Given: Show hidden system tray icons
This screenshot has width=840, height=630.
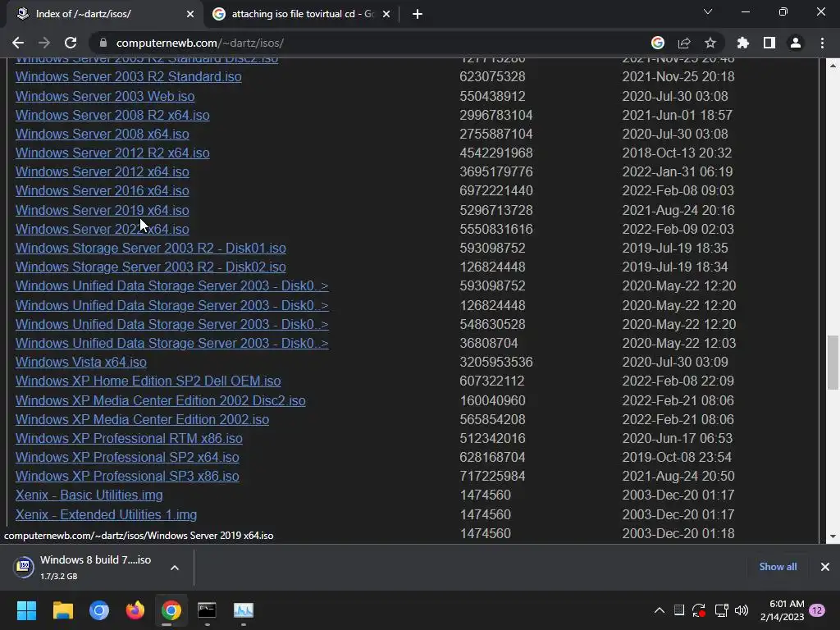Looking at the screenshot, I should click(660, 610).
